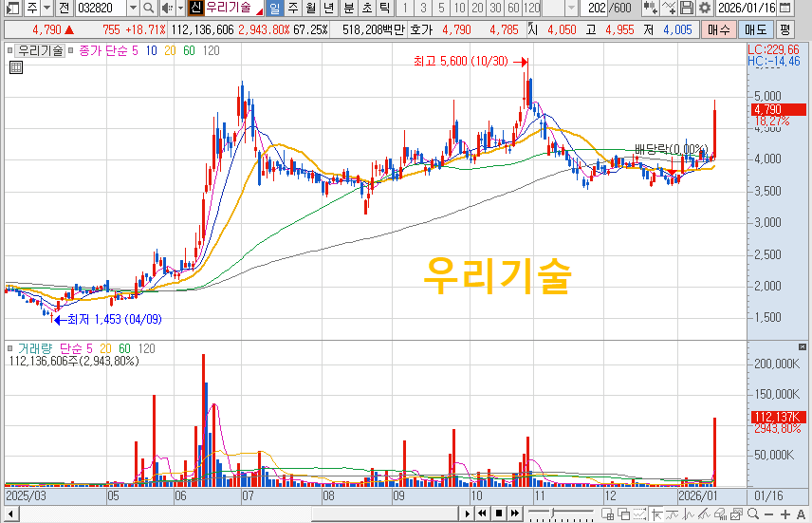Open stock search magnifier icon
Screen dimensions: 812x523
[x=149, y=8]
